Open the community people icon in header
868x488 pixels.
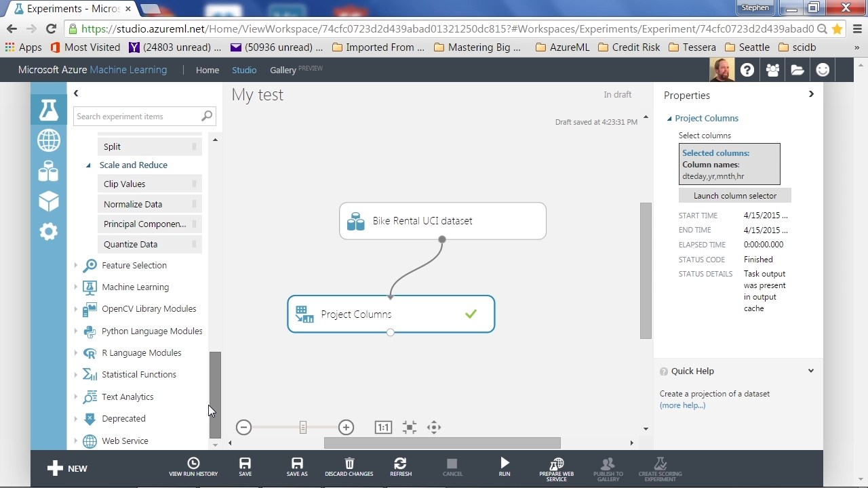(772, 70)
